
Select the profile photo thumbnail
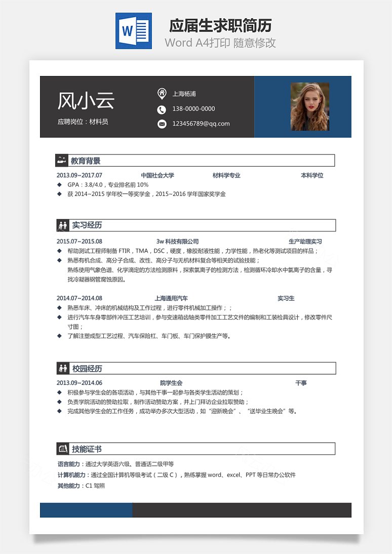pos(309,107)
